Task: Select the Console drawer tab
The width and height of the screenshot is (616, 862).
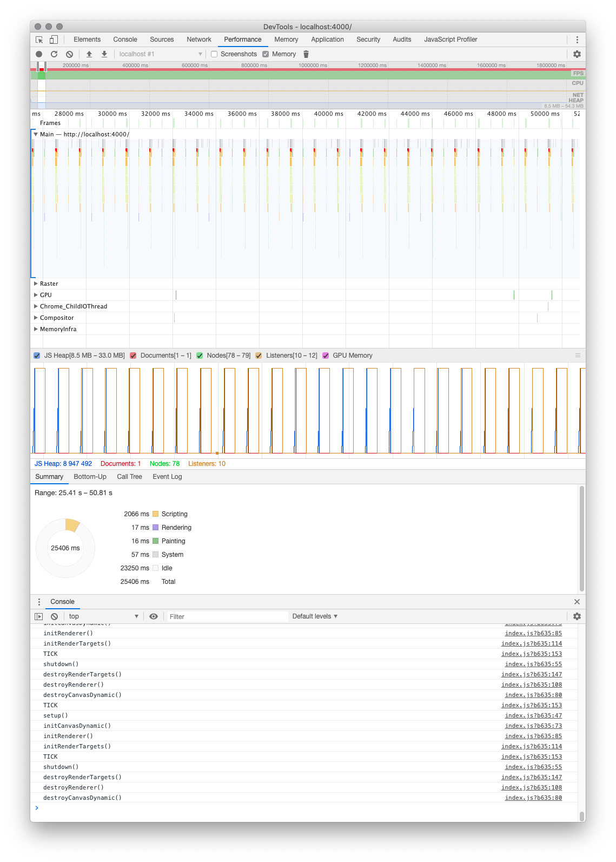Action: click(62, 602)
